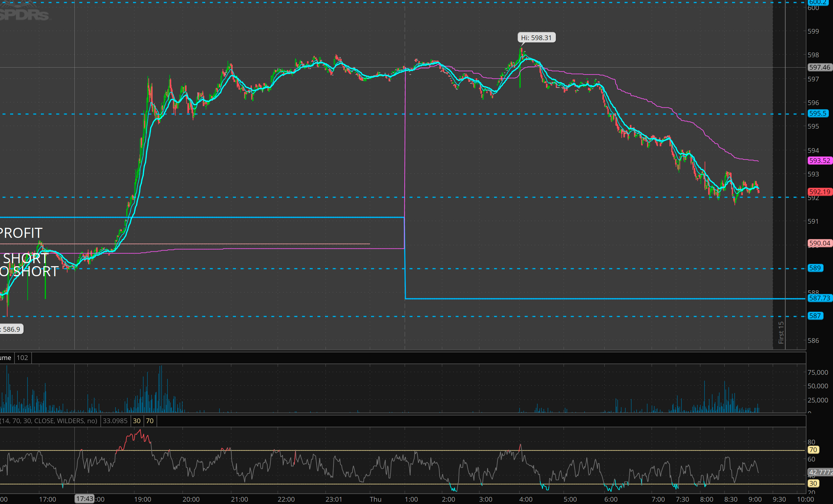833x504 pixels.
Task: Select the 597.46 crosshair price label
Action: point(819,67)
